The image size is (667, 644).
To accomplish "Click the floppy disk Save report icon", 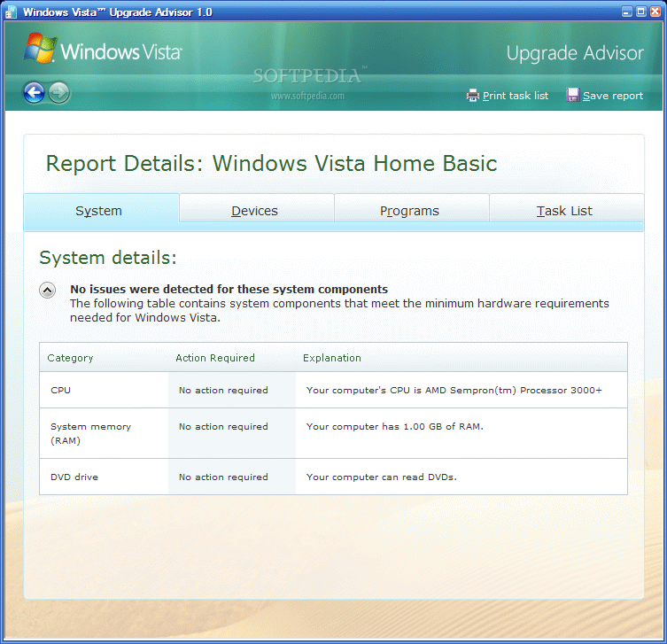I will [572, 95].
